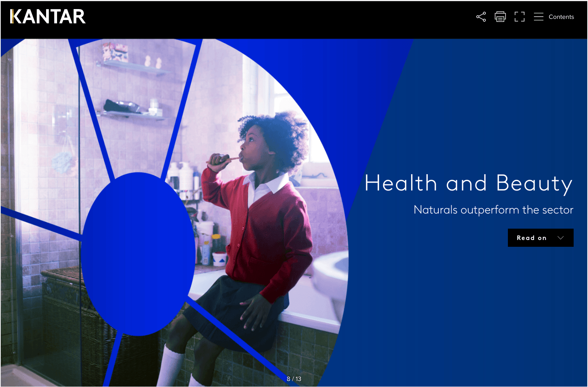Open the share options icon

481,17
